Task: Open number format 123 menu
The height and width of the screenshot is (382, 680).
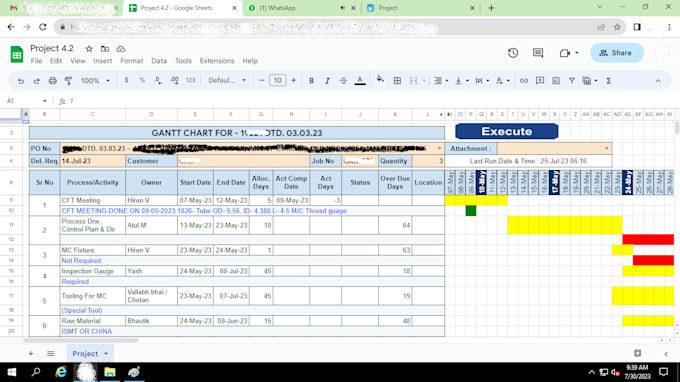Action: coord(190,80)
